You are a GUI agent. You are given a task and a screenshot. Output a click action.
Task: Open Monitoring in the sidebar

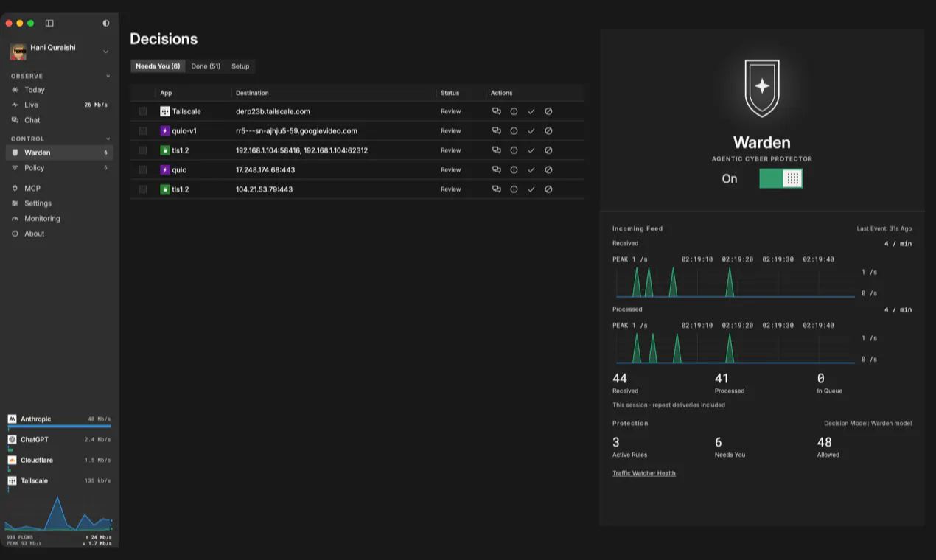pos(59,219)
